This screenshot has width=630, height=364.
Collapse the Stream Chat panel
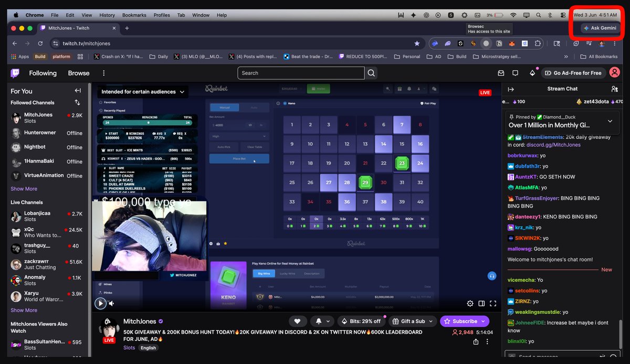511,89
